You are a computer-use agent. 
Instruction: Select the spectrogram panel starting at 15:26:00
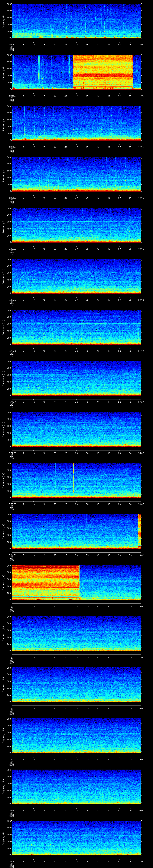(76, 634)
